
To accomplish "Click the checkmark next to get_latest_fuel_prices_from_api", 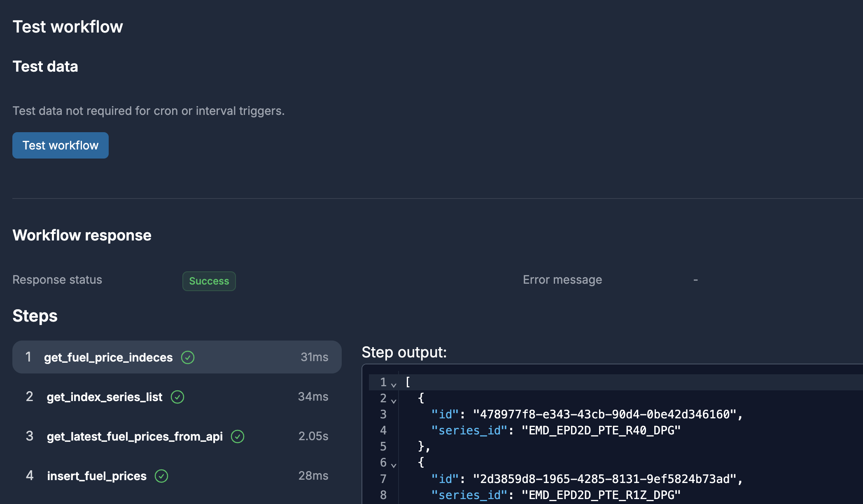I will (x=238, y=436).
